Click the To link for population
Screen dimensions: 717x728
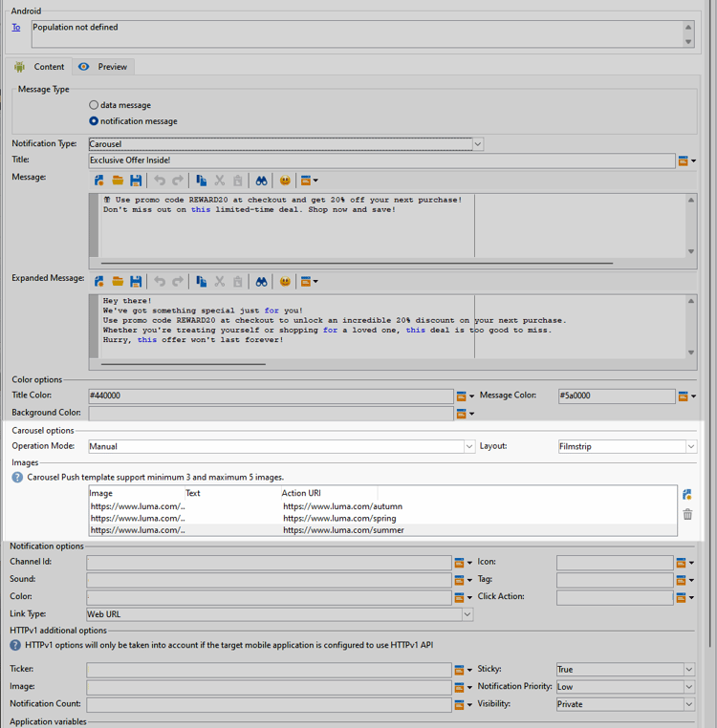[x=16, y=28]
